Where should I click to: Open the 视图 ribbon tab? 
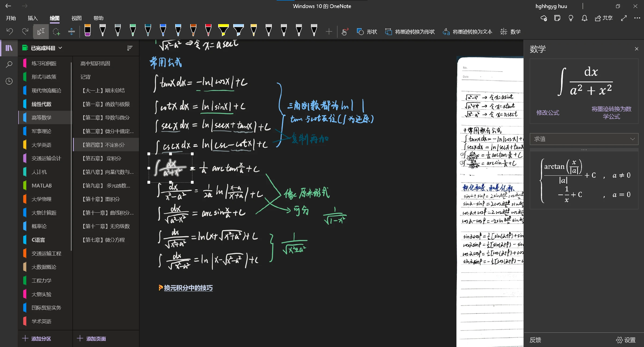tap(76, 18)
